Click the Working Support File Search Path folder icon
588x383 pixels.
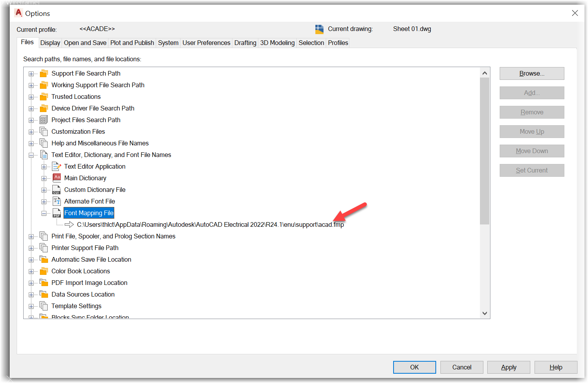point(44,85)
